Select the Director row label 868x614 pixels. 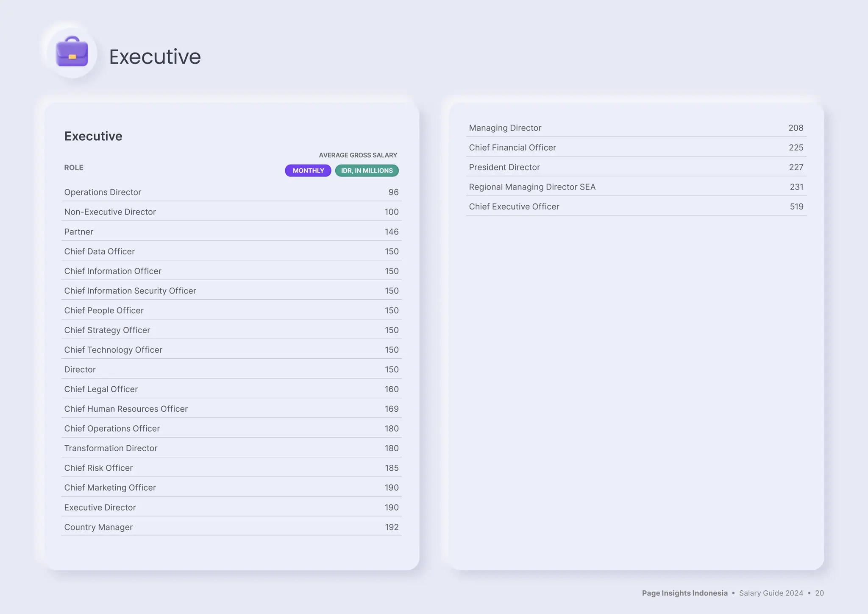tap(80, 369)
